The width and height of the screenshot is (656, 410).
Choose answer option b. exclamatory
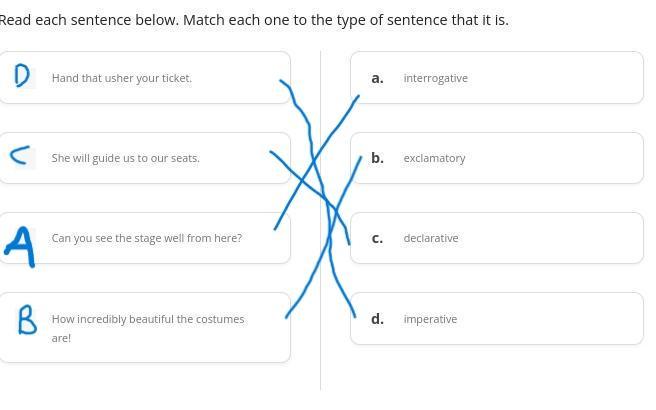click(x=497, y=158)
